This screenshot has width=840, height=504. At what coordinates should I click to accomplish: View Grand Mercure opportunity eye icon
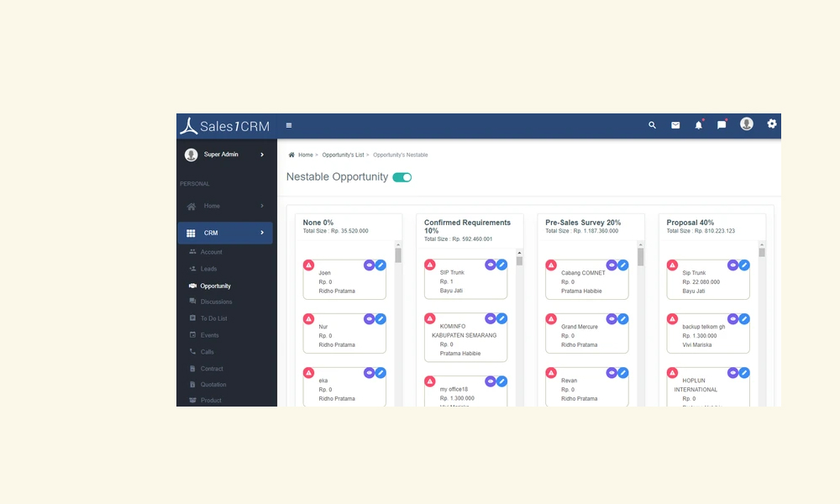pos(612,319)
